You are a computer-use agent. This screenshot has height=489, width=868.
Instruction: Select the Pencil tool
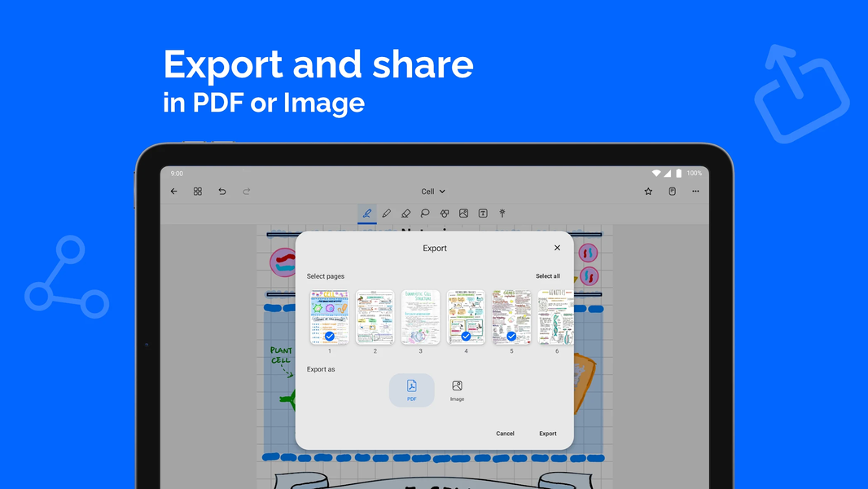(387, 214)
